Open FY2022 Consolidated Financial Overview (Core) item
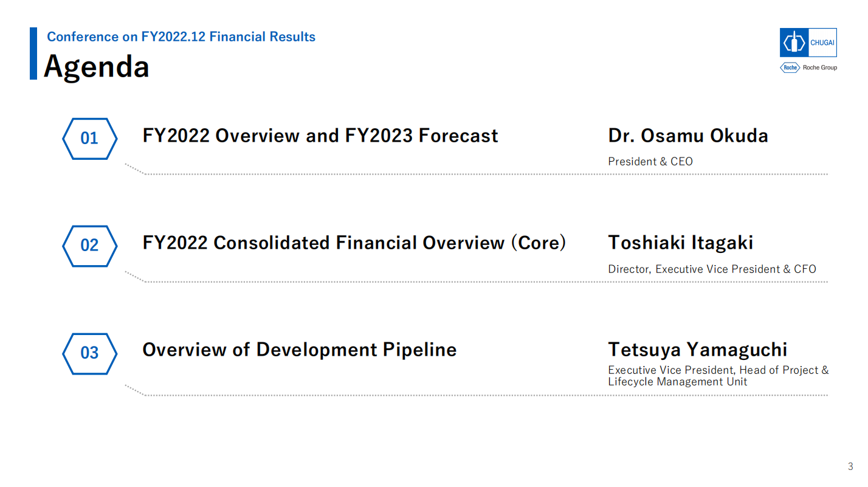 click(x=354, y=243)
